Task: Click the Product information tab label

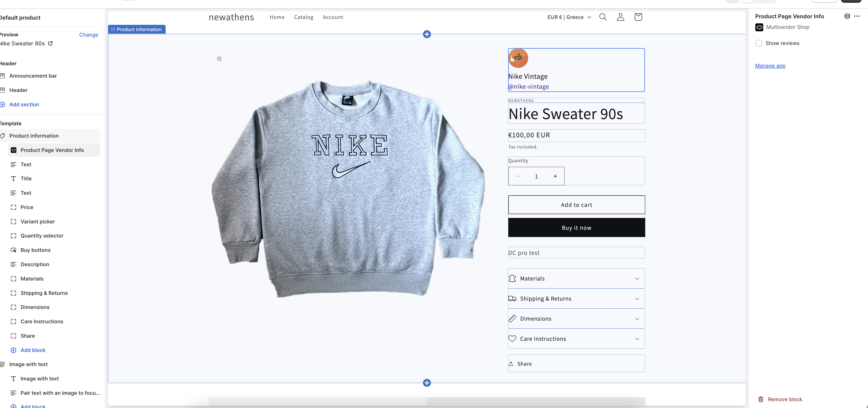Action: click(x=137, y=29)
